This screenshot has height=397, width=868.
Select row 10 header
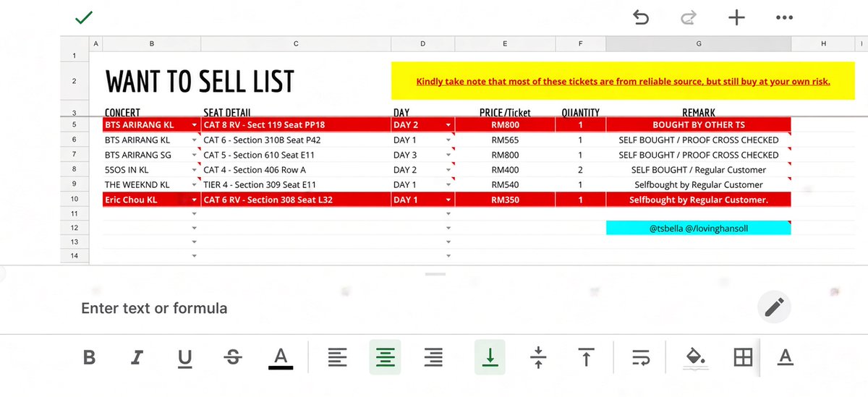click(75, 200)
